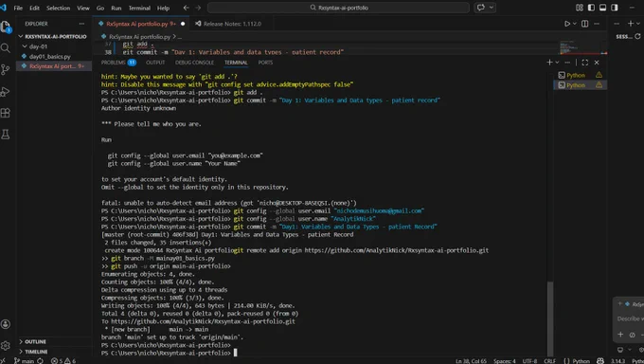644x364 pixels.
Task: Open the chat icon dropdown in title bar
Action: pos(492,8)
